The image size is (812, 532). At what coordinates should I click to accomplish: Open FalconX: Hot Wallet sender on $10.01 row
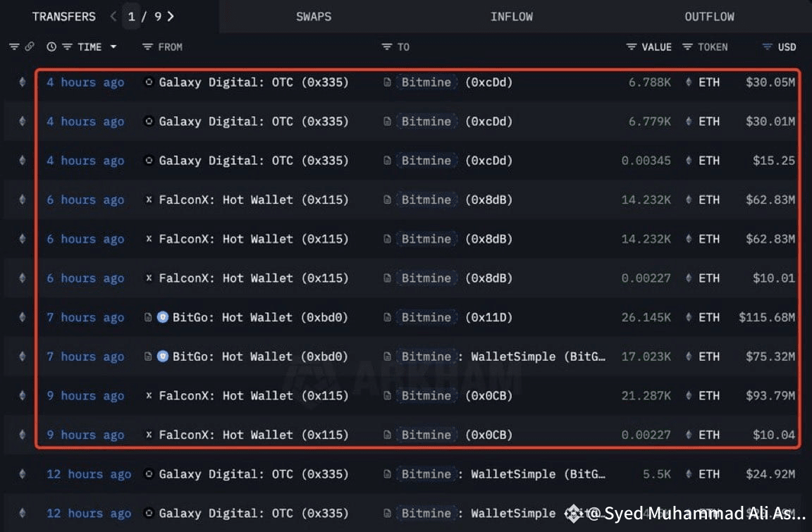click(x=254, y=278)
